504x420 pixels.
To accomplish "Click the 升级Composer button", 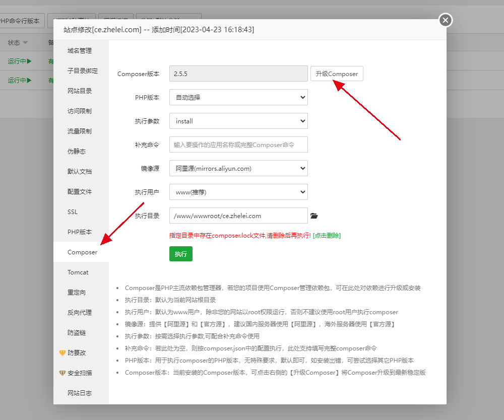I will 337,74.
